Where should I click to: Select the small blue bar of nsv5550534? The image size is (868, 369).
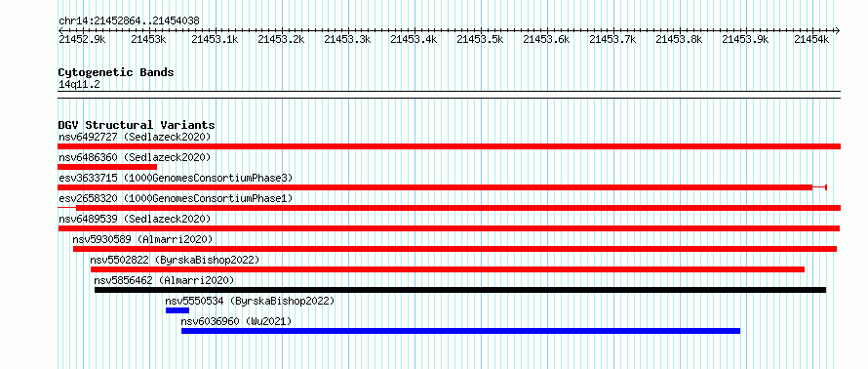178,310
